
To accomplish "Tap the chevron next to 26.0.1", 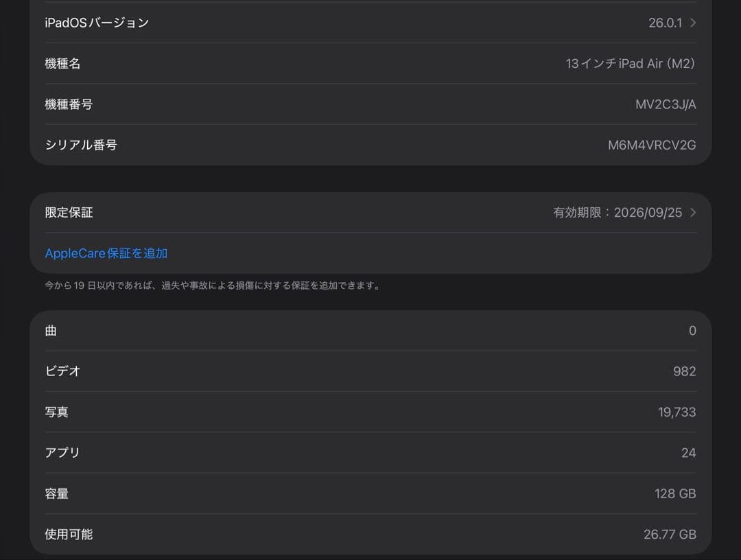I will (x=693, y=22).
